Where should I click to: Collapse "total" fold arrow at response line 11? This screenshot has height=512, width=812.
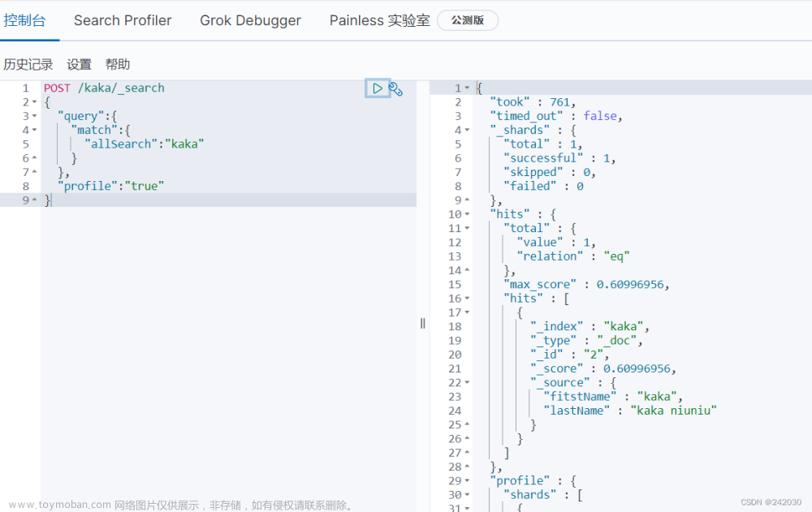467,228
